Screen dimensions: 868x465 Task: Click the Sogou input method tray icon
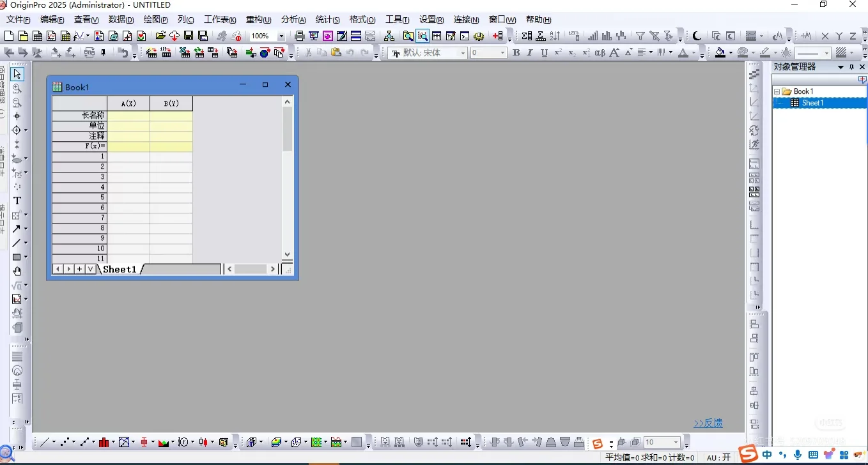point(748,455)
